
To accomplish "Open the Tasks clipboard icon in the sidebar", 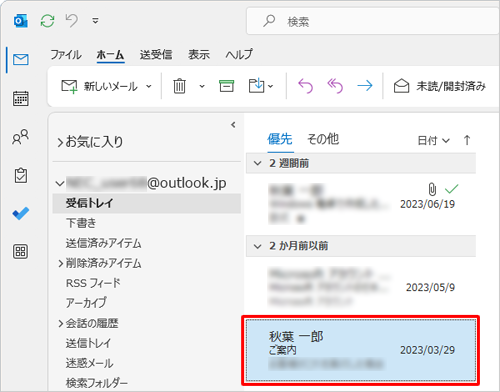I will click(x=21, y=175).
